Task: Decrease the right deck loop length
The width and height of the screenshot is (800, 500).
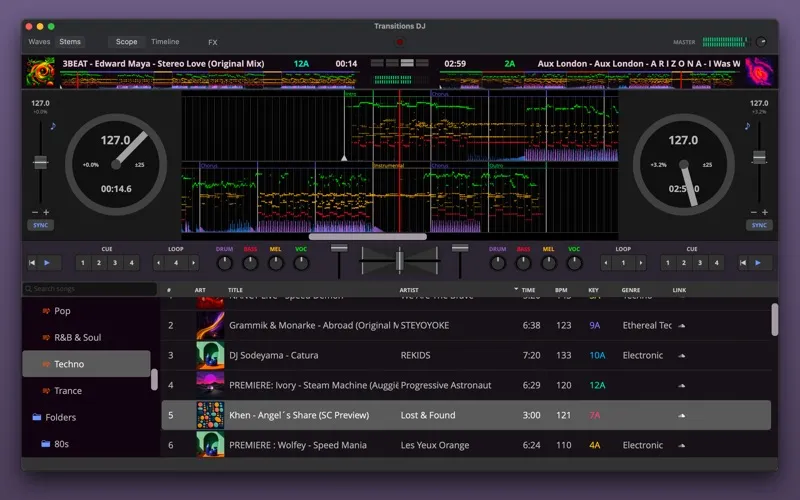Action: point(606,263)
